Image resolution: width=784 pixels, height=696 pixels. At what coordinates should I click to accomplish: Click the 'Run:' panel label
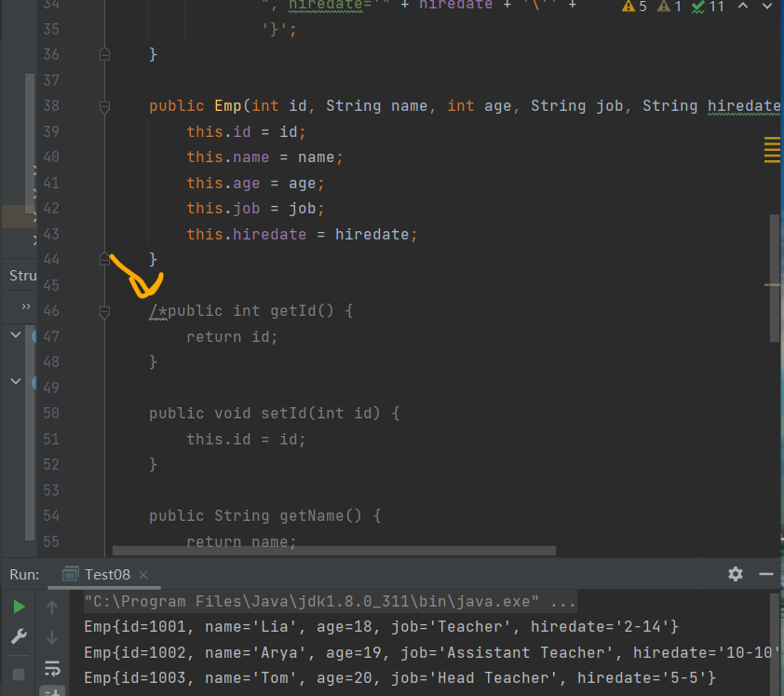click(x=24, y=575)
